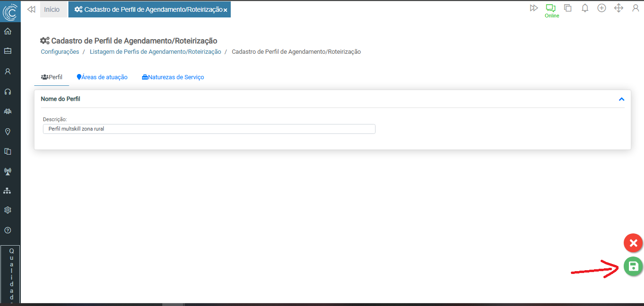Viewport: 644px width, 306px height.
Task: Click the map location pin sidebar icon
Action: coord(8,132)
